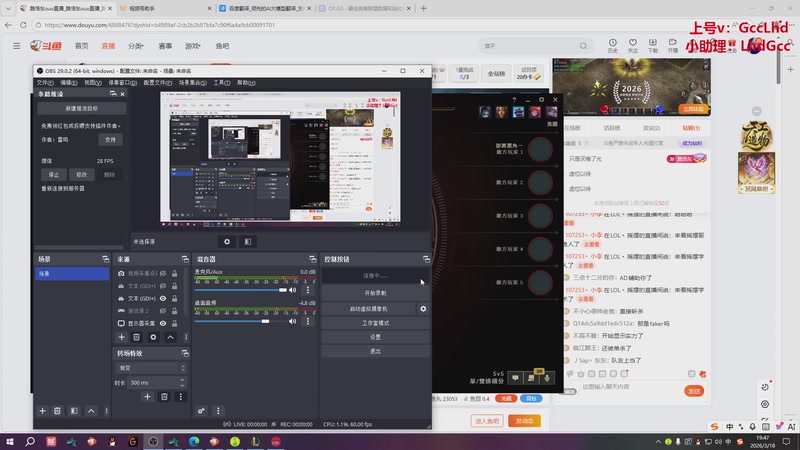Open OBS Edit menu
Screen dimensions: 800x450
tap(69, 83)
